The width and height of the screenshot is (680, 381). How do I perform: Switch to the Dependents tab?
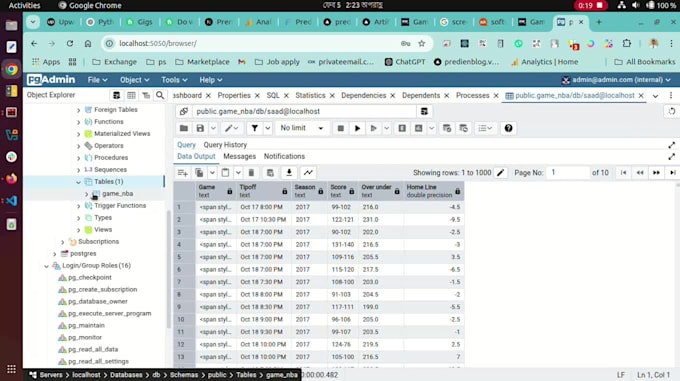pos(421,95)
